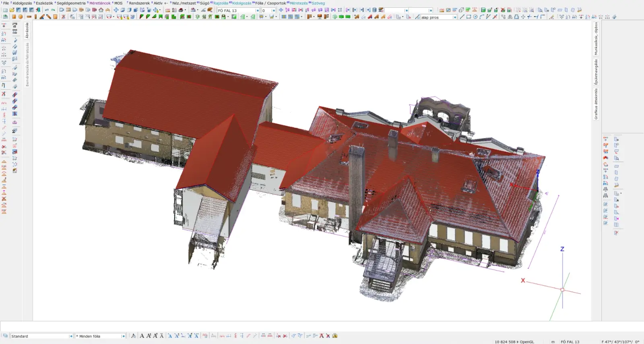The width and height of the screenshot is (644, 344).
Task: Open the Kidolgozás menu
Action: pos(22,3)
